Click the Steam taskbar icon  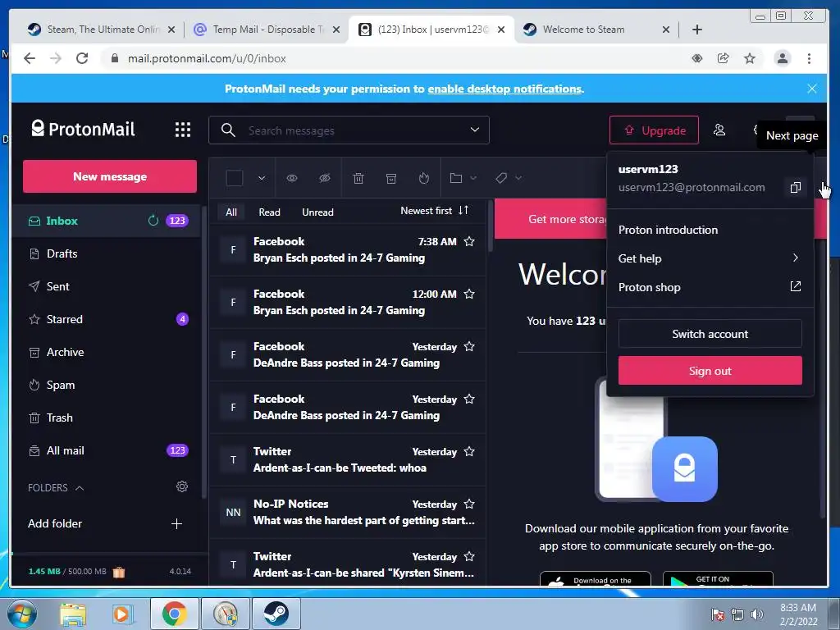tap(276, 614)
